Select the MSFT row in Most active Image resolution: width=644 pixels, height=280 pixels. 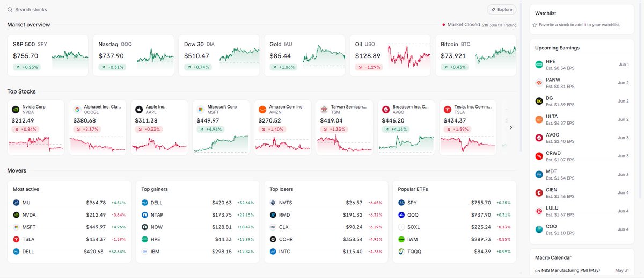point(69,227)
